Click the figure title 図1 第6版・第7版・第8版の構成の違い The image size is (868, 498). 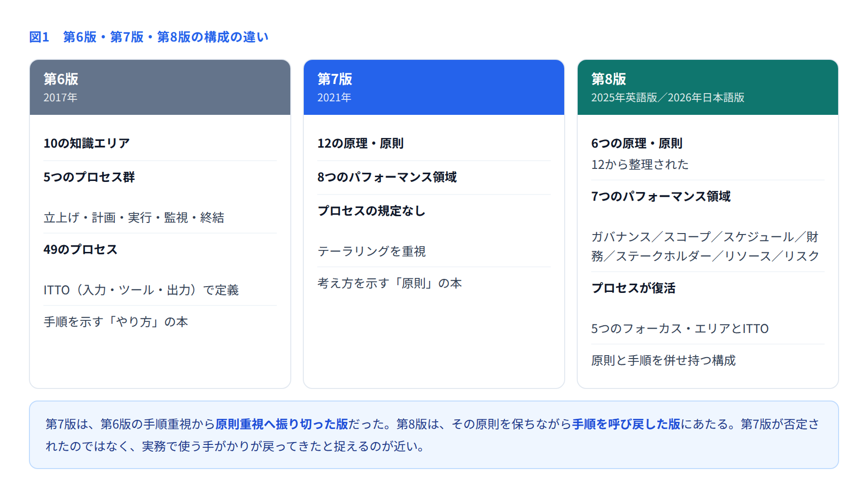(149, 37)
